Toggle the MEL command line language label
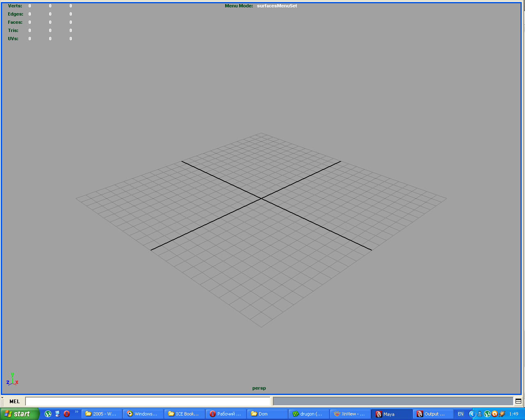The height and width of the screenshot is (420, 525). [x=15, y=402]
